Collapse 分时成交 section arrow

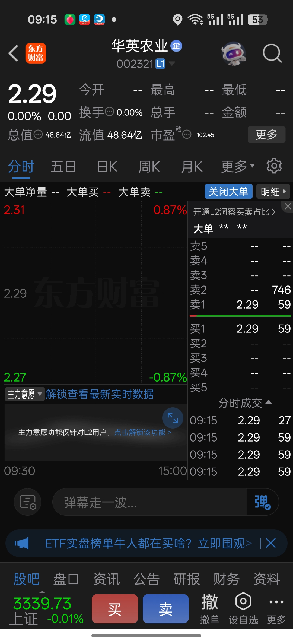pyautogui.click(x=269, y=402)
